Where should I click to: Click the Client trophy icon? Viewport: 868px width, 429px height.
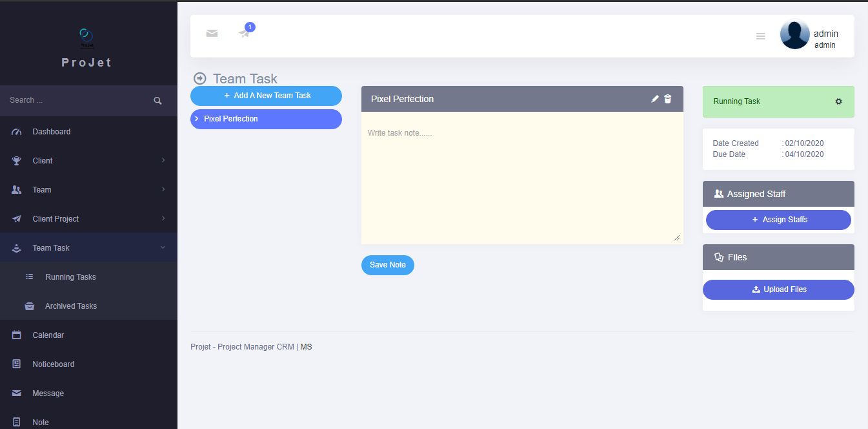(17, 161)
